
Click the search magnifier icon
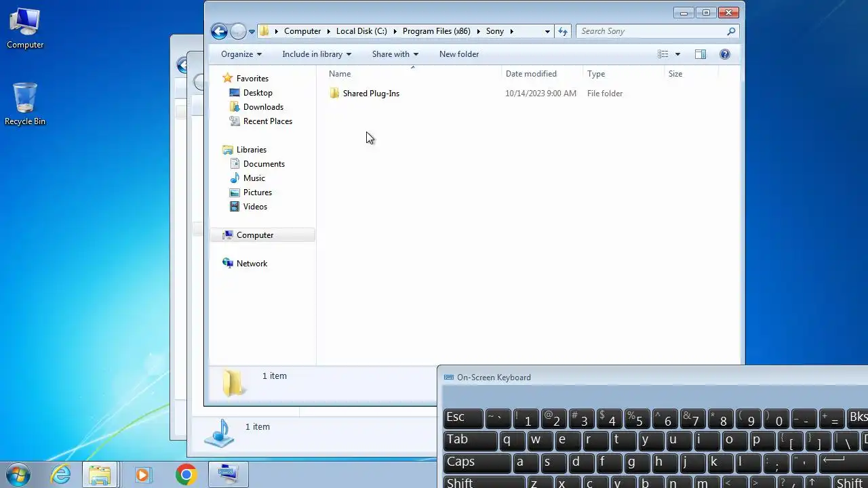[731, 31]
